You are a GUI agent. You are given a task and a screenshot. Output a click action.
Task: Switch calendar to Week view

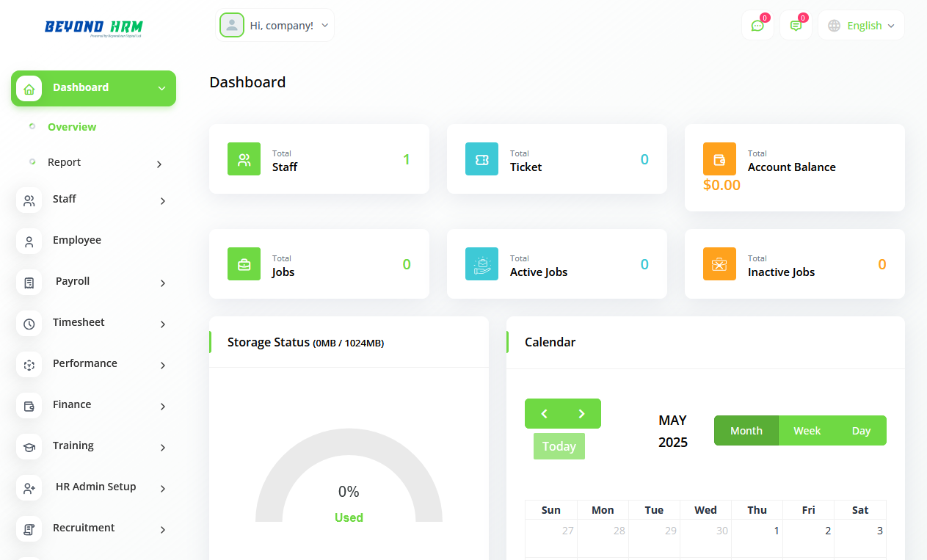(x=807, y=431)
